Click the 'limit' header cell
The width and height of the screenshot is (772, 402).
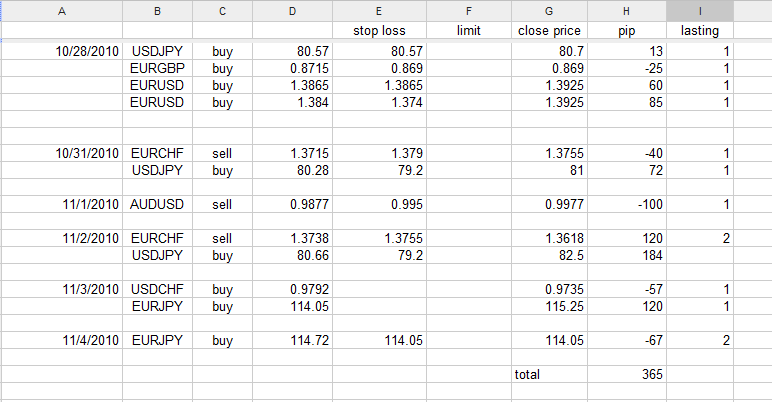pos(468,31)
